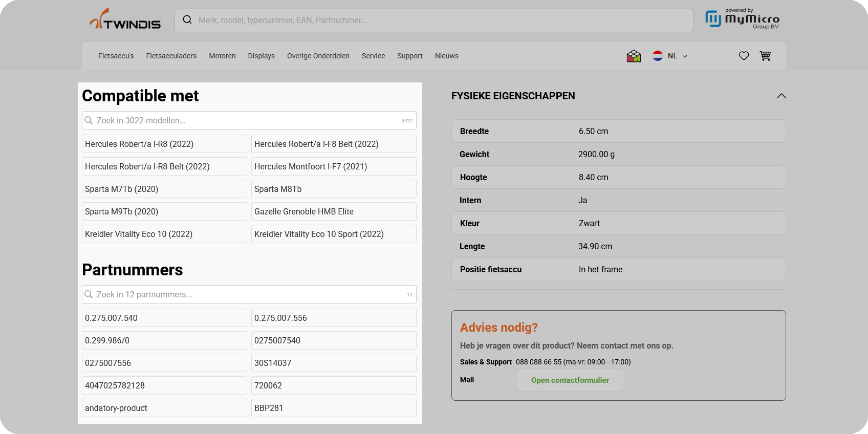Viewport: 868px width, 434px height.
Task: Click part number 720062
Action: [x=334, y=385]
